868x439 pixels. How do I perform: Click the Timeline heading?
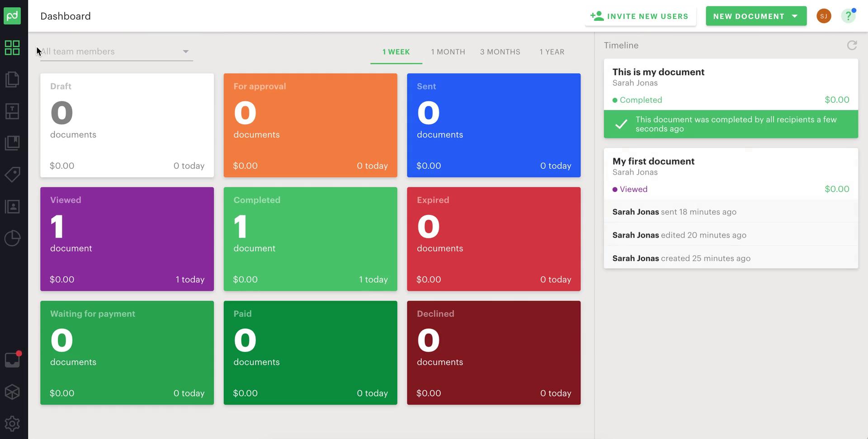point(621,45)
